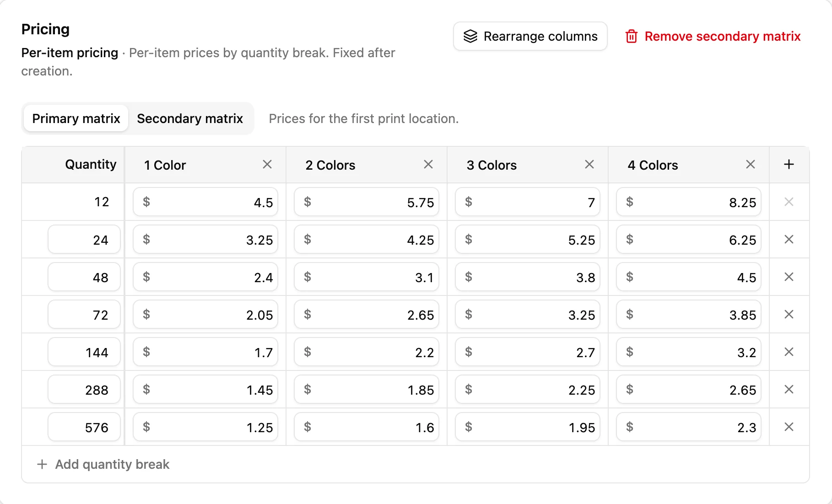Edit the 24 quantity field
Screen dimensions: 832x504
[x=84, y=240]
